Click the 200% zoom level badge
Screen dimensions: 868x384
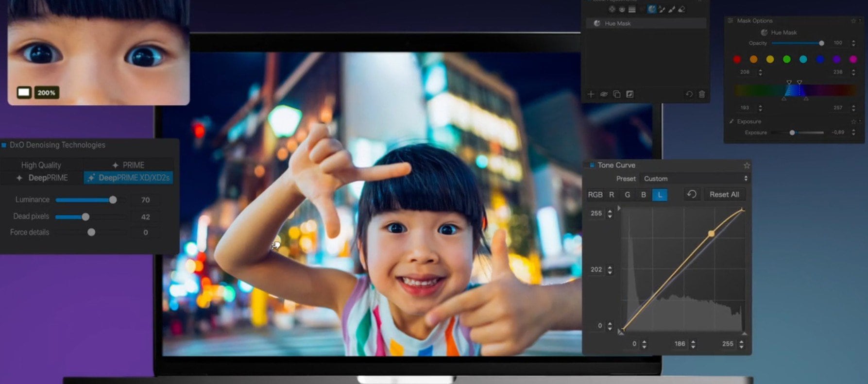pos(47,92)
